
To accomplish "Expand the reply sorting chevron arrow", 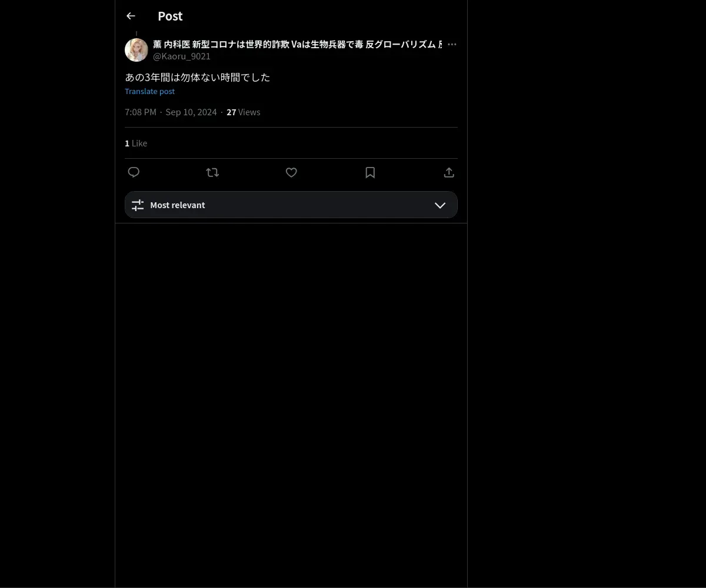I will tap(440, 205).
